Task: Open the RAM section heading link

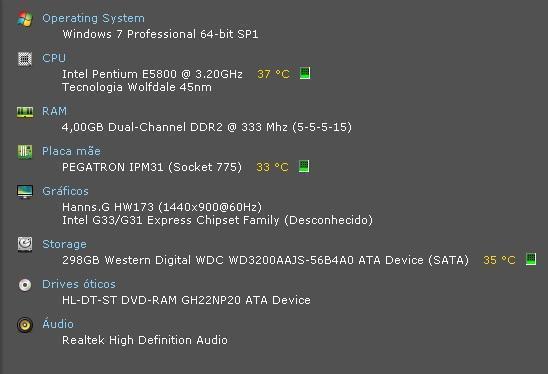Action: click(x=54, y=111)
